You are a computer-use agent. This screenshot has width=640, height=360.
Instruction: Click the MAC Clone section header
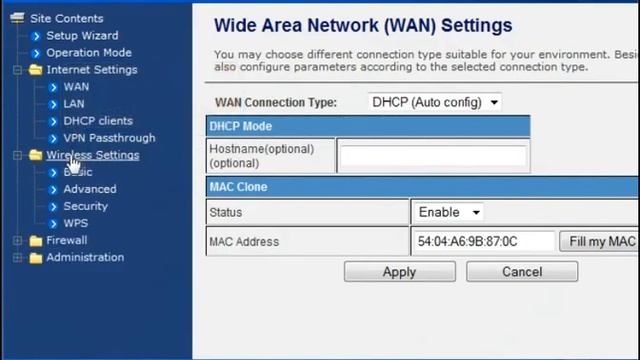(422, 187)
